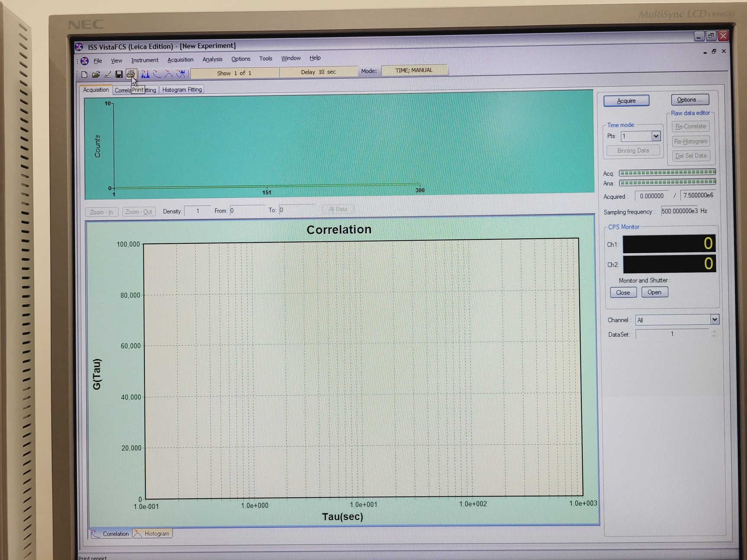This screenshot has width=747, height=560.
Task: Open the Channel dropdown set to All
Action: 714,320
